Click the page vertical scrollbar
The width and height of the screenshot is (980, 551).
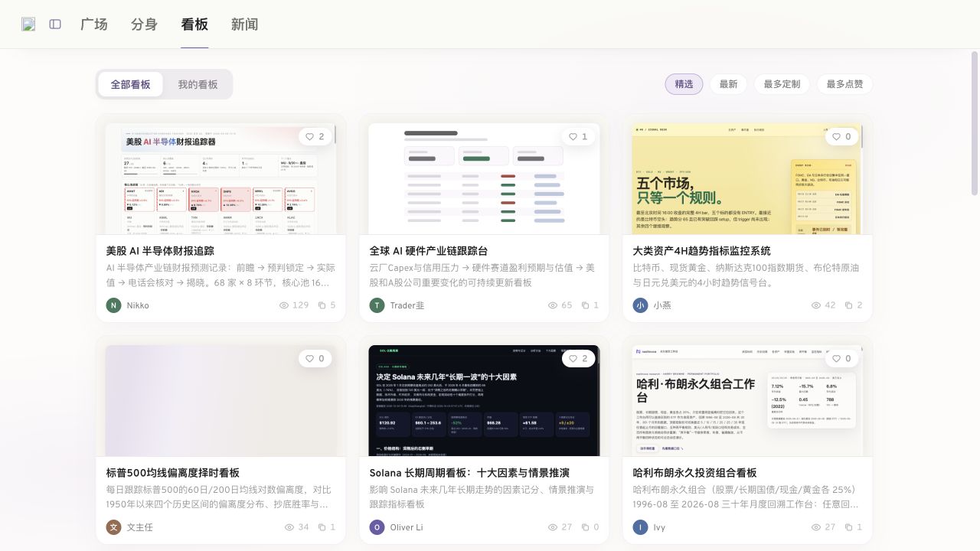[975, 122]
